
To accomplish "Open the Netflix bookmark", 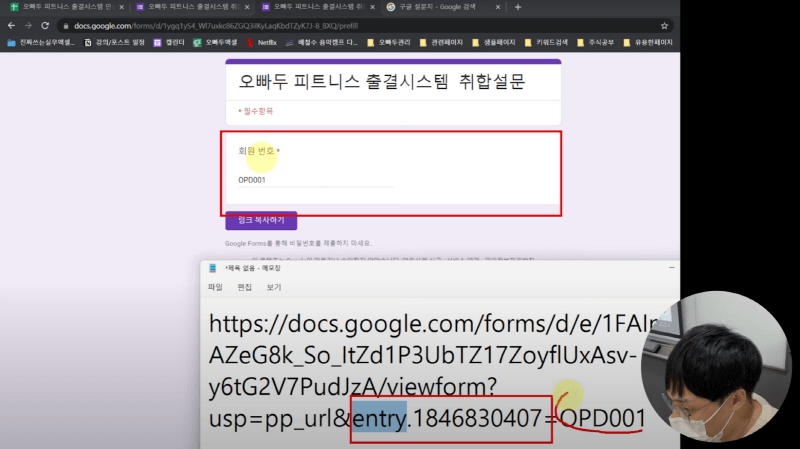I will click(x=262, y=42).
